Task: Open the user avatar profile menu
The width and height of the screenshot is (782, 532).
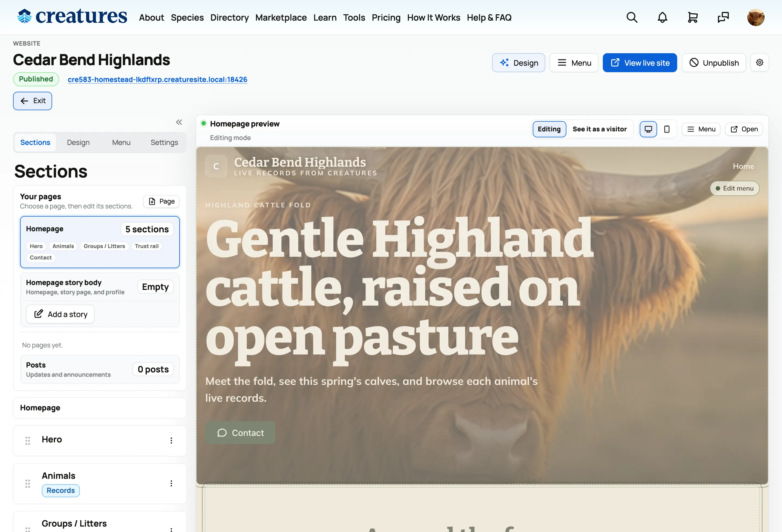Action: (x=756, y=17)
